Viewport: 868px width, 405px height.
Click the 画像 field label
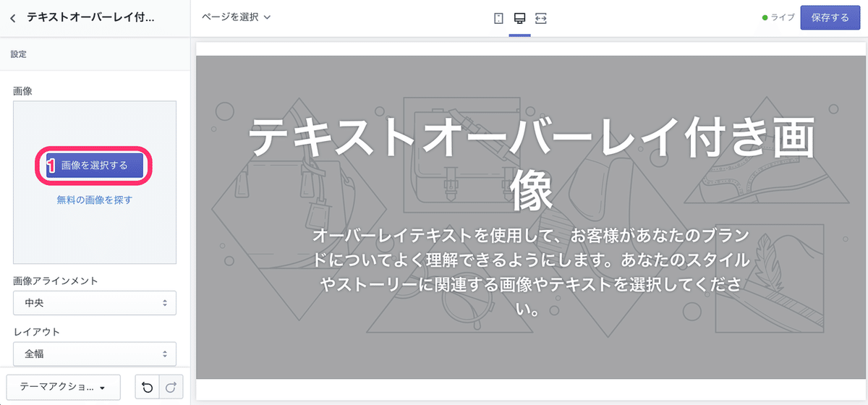(22, 91)
